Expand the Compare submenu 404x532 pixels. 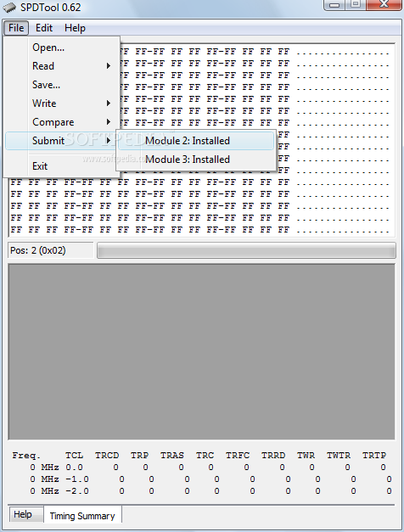pos(62,122)
